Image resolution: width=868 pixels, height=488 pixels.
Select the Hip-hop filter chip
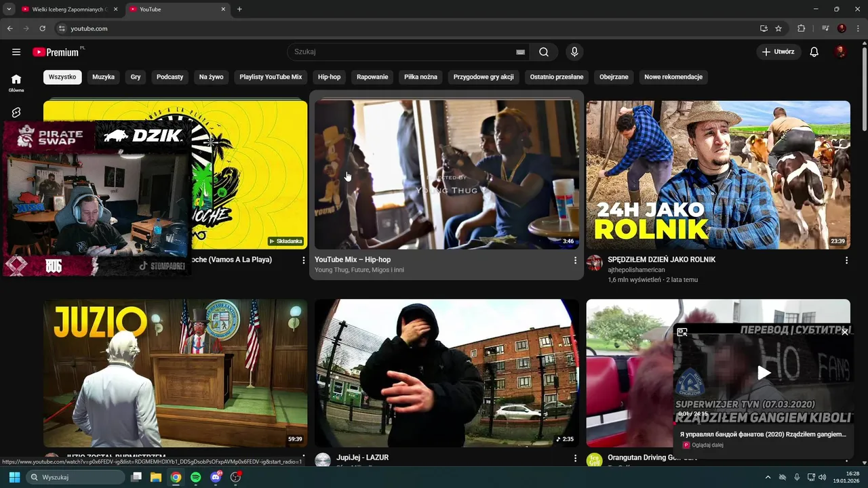(330, 77)
